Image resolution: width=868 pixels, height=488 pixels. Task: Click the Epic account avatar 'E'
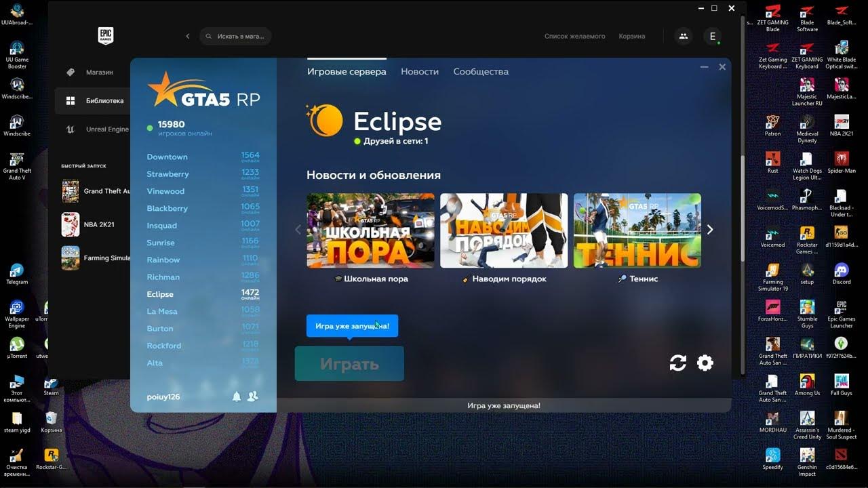pos(712,37)
